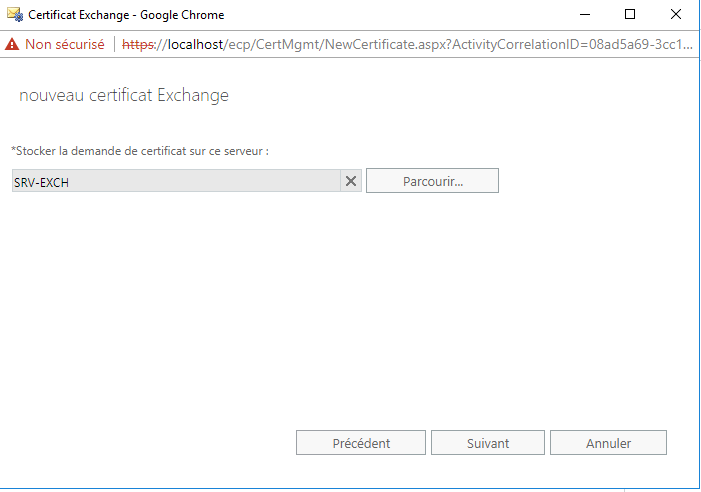The image size is (701, 492).
Task: Click the red warning triangle icon
Action: tap(12, 44)
